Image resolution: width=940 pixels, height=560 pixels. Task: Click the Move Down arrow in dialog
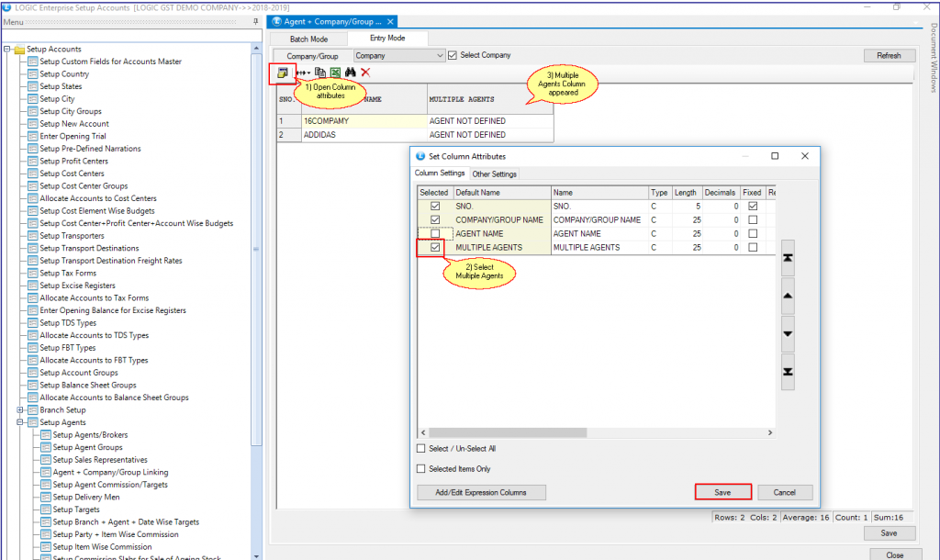pos(787,333)
